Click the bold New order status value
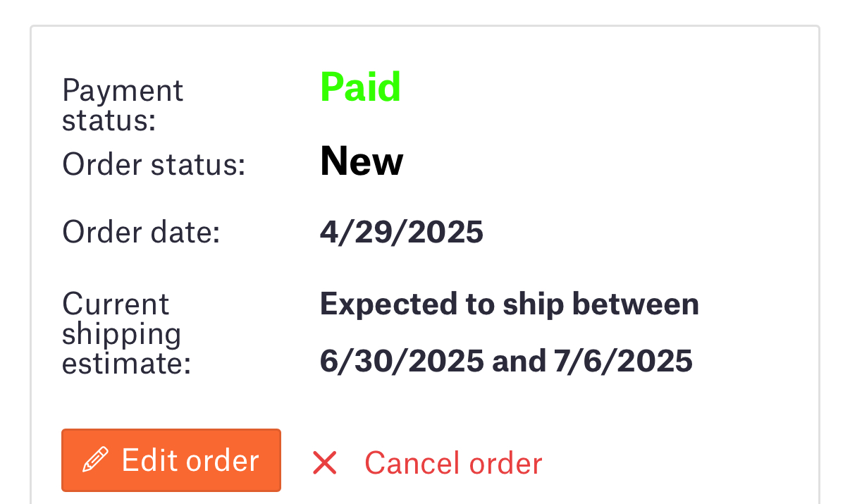Screen dimensions: 850x504 [362, 161]
